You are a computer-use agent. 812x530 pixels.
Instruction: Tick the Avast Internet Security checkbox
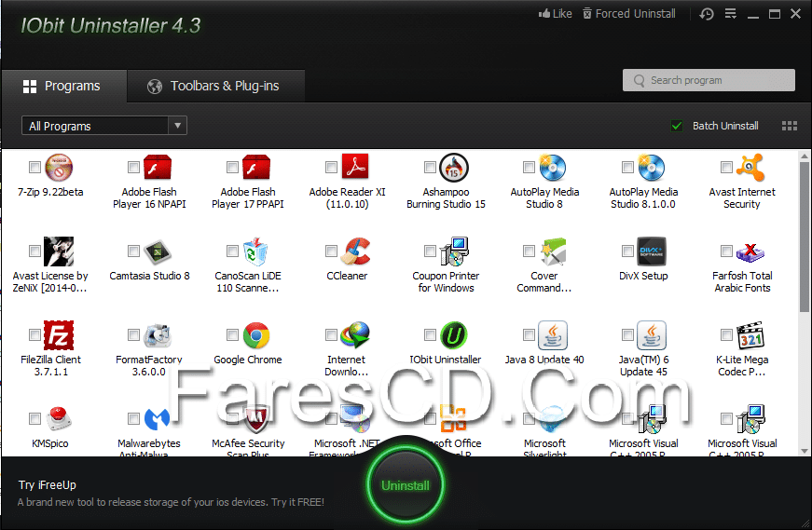pos(726,167)
